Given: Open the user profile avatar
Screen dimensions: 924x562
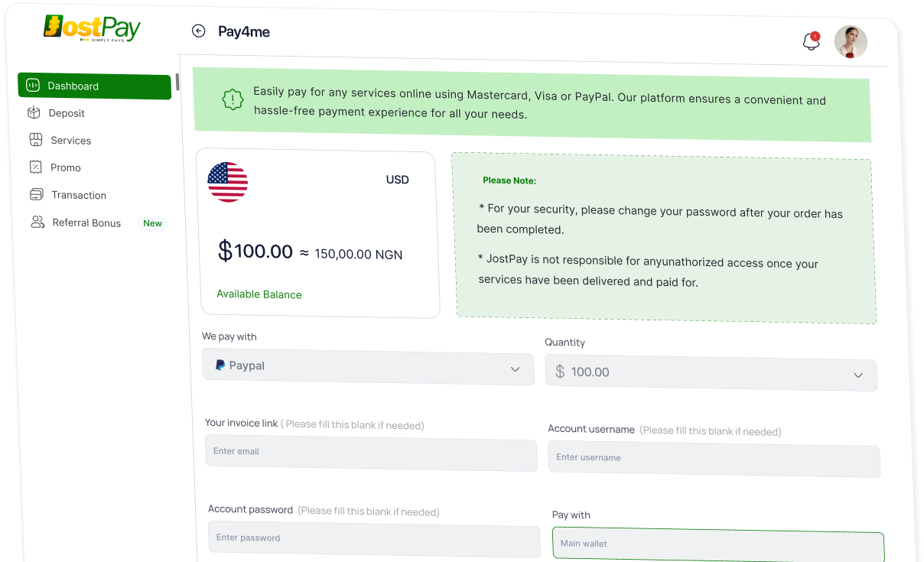Looking at the screenshot, I should [x=851, y=42].
